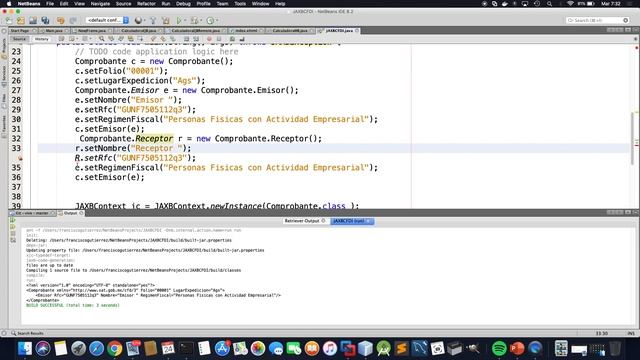Open the browser selection dropdown arrow
The image size is (640, 360).
pyautogui.click(x=144, y=20)
